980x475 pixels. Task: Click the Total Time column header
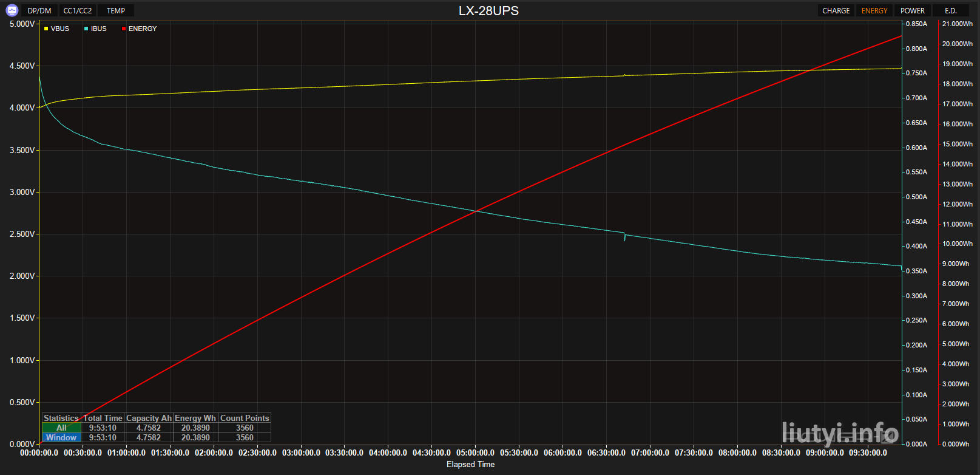[x=103, y=418]
